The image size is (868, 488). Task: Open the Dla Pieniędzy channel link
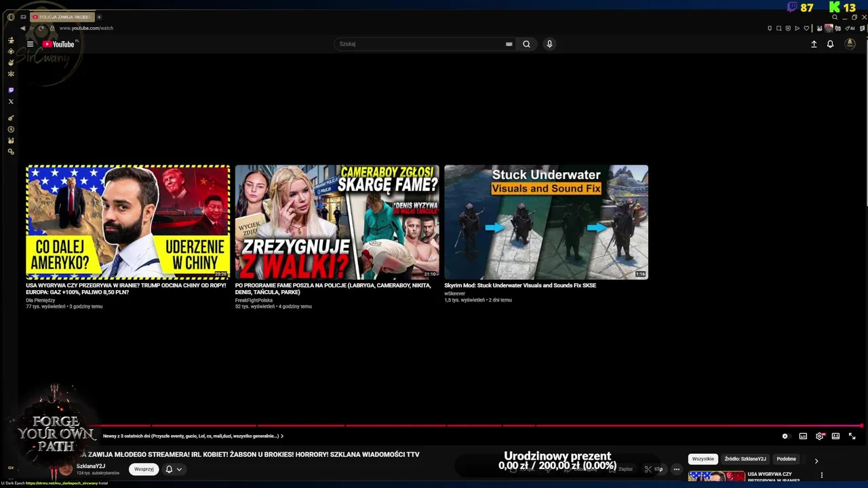click(39, 300)
